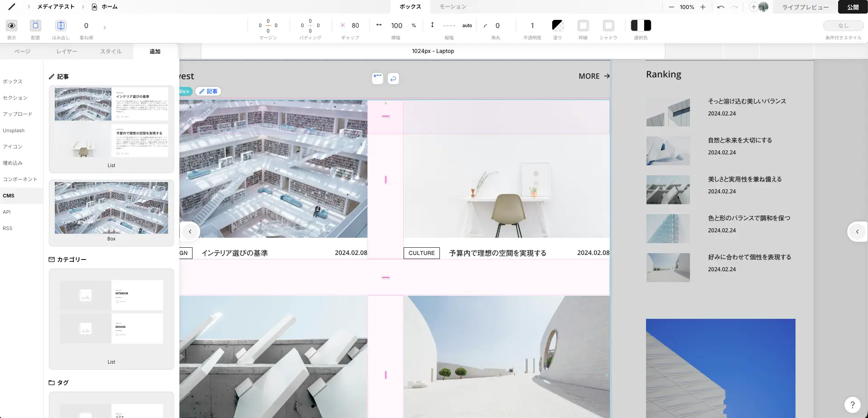
Task: Click the undo arrow icon
Action: tap(721, 7)
